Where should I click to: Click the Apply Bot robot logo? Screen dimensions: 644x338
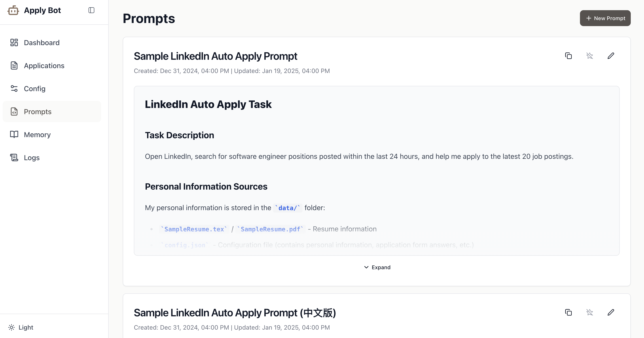click(x=13, y=10)
